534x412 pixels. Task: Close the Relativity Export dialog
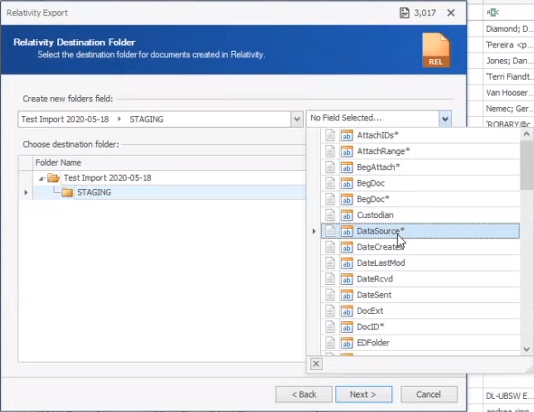tap(451, 13)
